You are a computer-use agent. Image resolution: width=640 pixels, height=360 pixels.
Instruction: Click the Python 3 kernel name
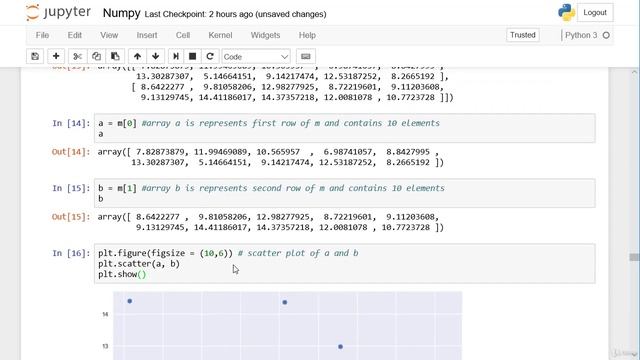[x=581, y=35]
